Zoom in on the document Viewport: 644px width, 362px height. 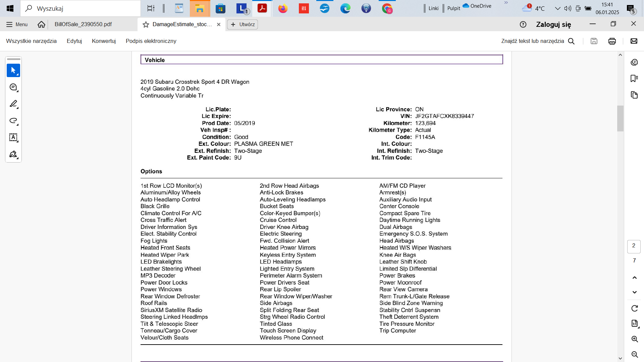(x=634, y=339)
